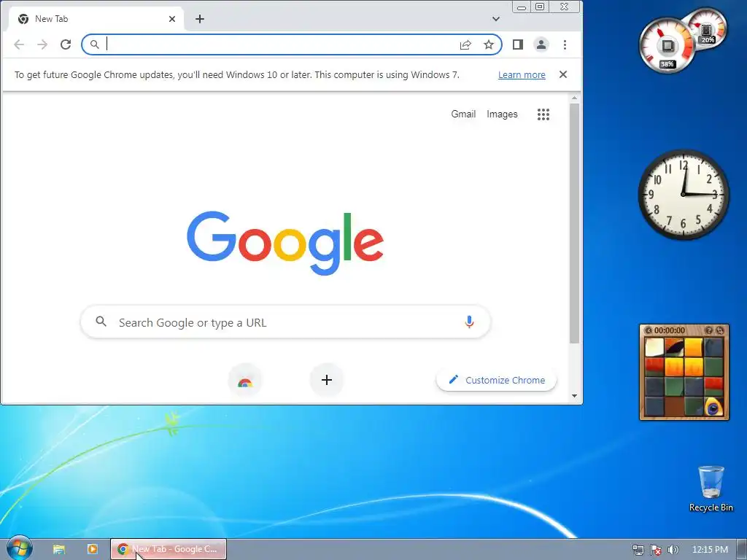
Task: Open the Chrome Web Store shortcut
Action: tap(245, 381)
